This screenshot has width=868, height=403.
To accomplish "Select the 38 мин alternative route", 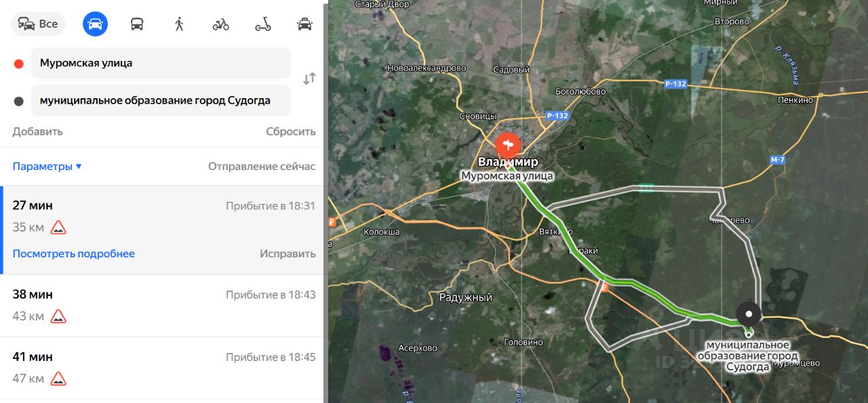I will [x=162, y=305].
